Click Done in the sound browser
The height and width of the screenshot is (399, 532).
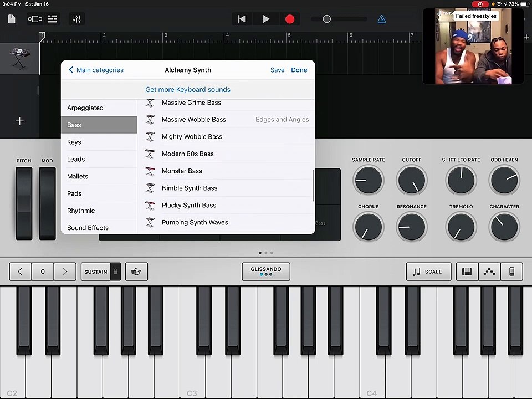point(299,70)
